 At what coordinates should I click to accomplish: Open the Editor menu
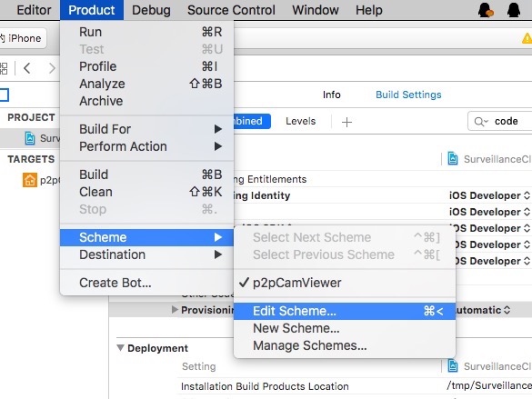pos(34,10)
